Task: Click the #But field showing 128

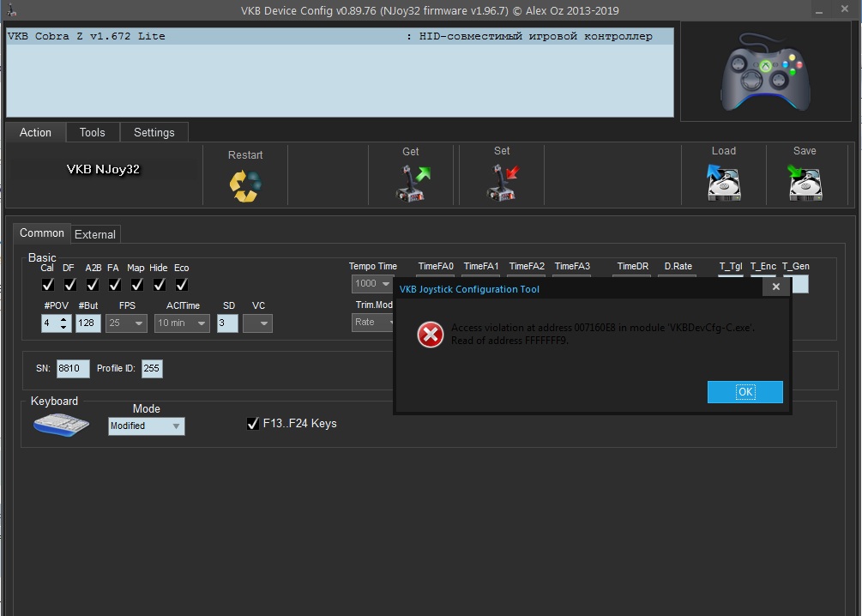Action: click(x=88, y=323)
